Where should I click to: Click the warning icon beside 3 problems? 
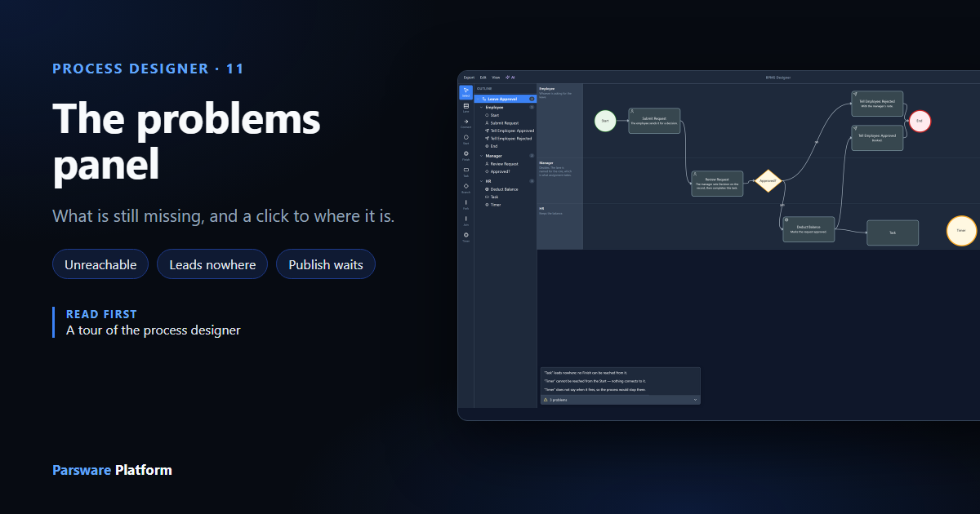[x=546, y=400]
